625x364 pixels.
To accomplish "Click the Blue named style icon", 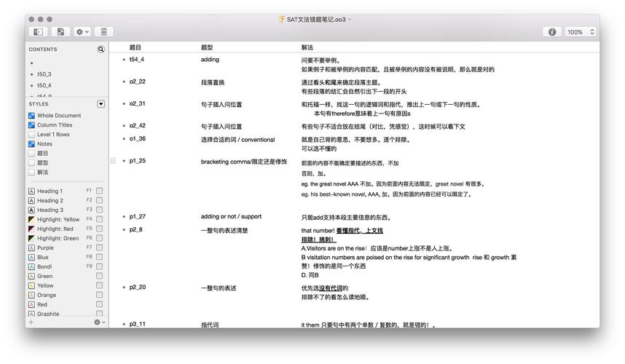I will pos(31,257).
